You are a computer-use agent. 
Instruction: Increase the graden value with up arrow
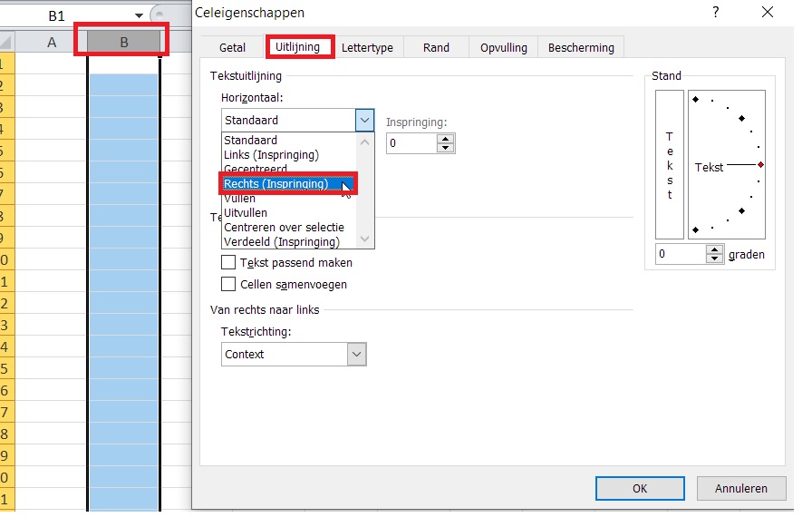[x=715, y=249]
